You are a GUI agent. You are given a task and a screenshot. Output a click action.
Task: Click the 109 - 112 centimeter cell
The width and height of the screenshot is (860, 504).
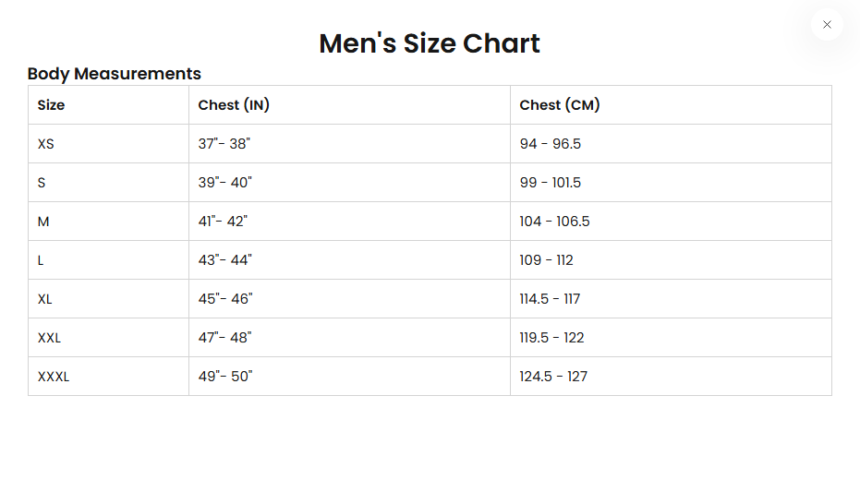[546, 260]
